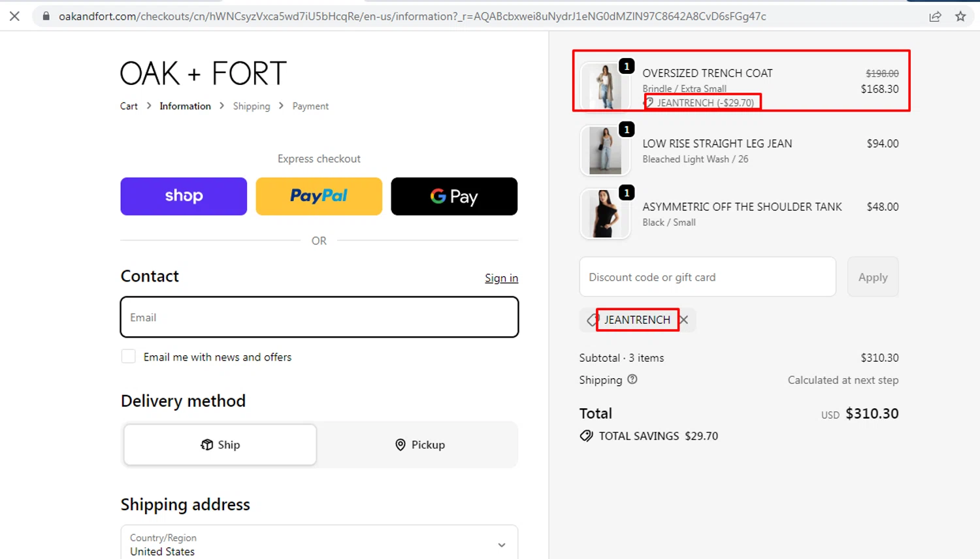Viewport: 980px width, 559px height.
Task: Open the Sign in link
Action: [x=501, y=278]
